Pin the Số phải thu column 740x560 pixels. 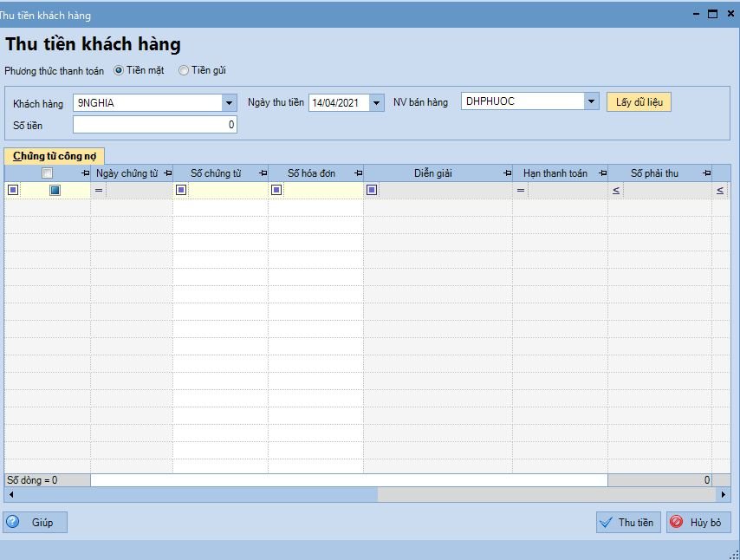[706, 173]
